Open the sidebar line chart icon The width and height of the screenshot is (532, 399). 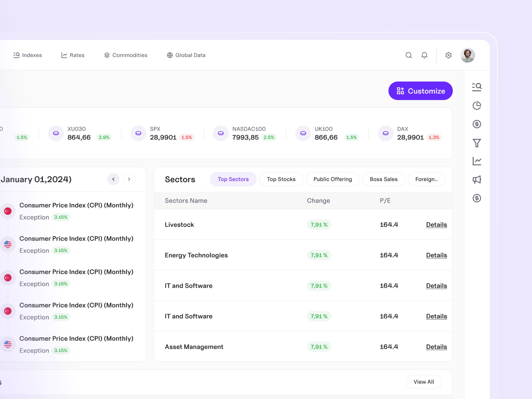coord(477,161)
